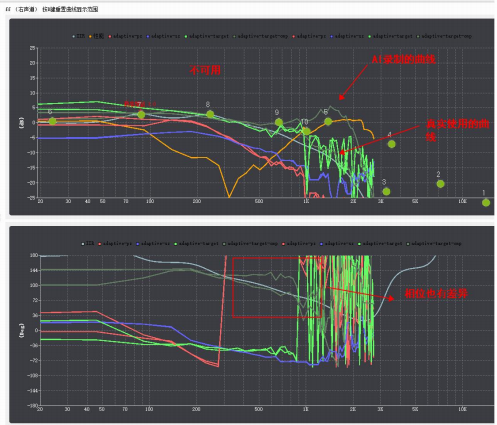Click the (Deg) axis label of phase chart
The image size is (497, 425).
tap(22, 331)
